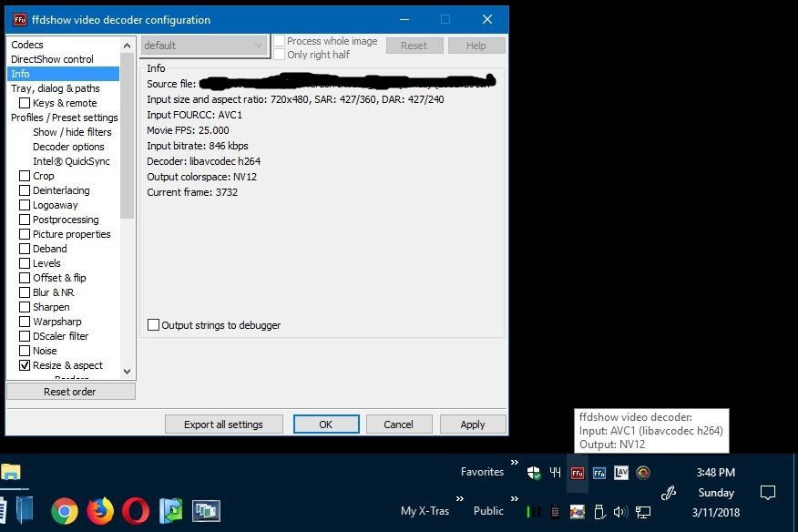The height and width of the screenshot is (532, 798).
Task: Enable the Crop filter checkbox
Action: click(25, 176)
